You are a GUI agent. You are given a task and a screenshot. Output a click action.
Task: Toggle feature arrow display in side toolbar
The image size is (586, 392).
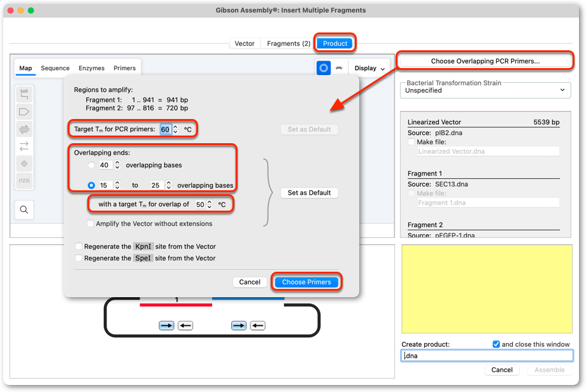pos(24,111)
